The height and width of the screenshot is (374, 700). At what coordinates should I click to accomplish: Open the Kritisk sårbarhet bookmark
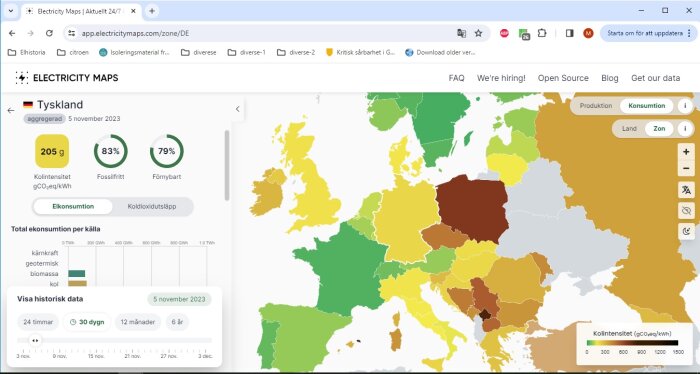[360, 52]
